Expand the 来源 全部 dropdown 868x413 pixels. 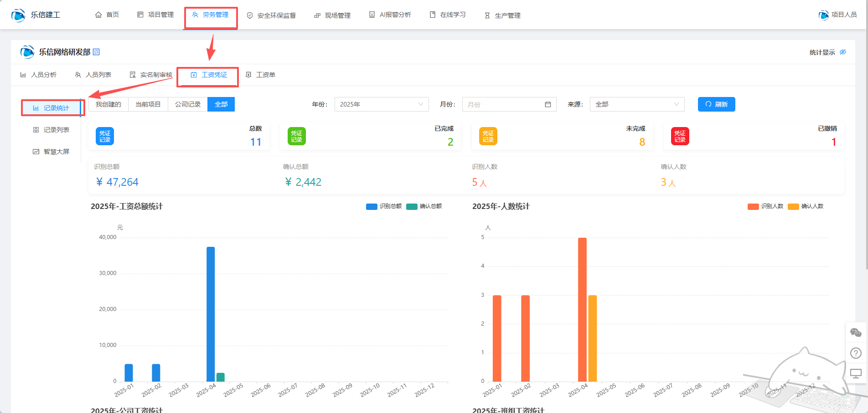point(637,104)
